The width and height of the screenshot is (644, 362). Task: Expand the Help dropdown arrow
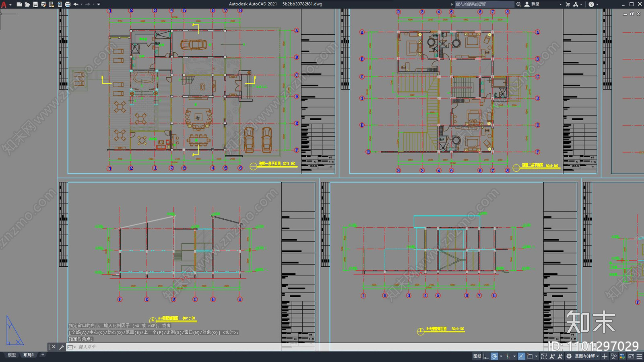pos(597,4)
